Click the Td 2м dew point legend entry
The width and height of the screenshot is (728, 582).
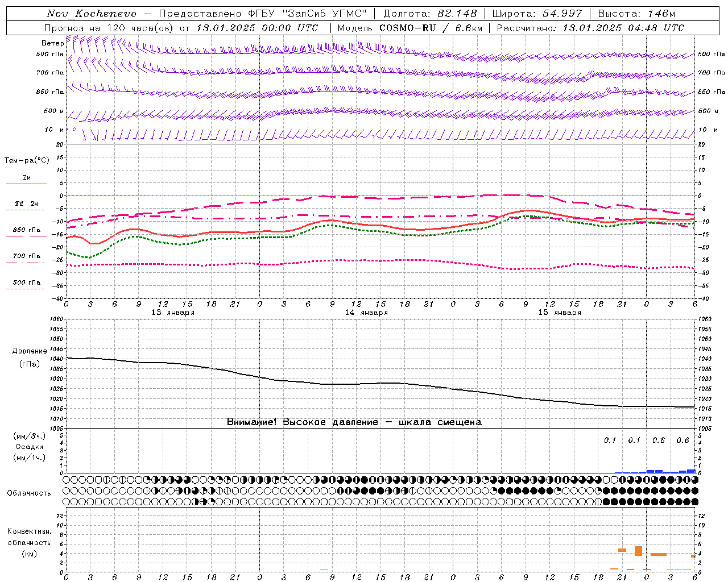27,203
